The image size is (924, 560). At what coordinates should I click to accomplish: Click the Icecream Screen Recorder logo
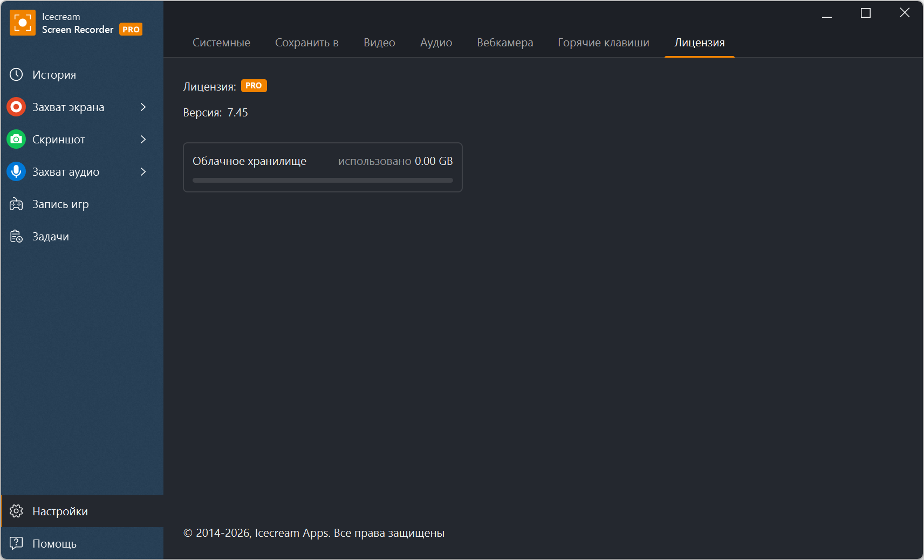23,23
